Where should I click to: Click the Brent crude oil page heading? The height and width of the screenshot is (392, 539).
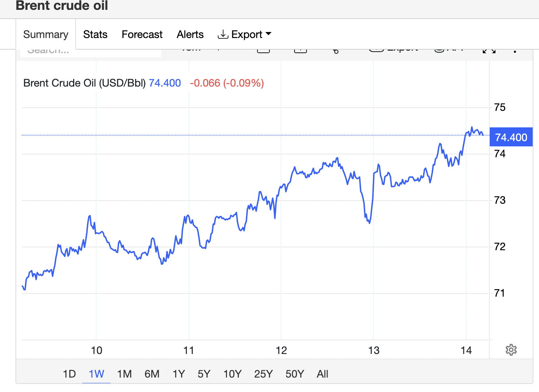(x=62, y=6)
